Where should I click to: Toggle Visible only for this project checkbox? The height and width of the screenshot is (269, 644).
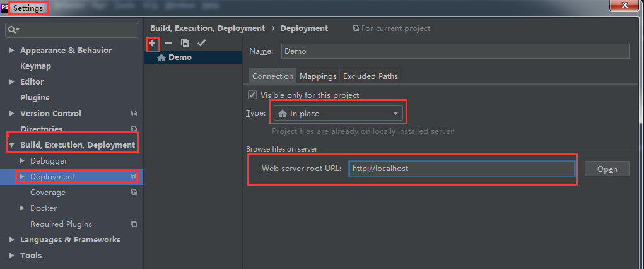(252, 95)
